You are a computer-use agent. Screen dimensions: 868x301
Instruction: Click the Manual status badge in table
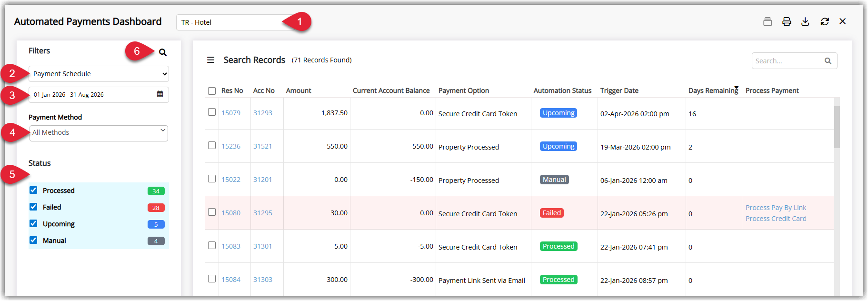tap(554, 180)
